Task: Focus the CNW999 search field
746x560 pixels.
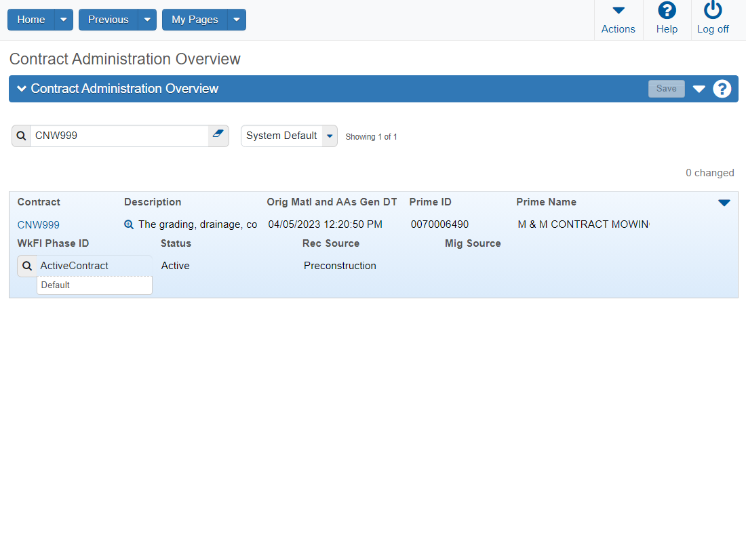Action: (x=119, y=136)
